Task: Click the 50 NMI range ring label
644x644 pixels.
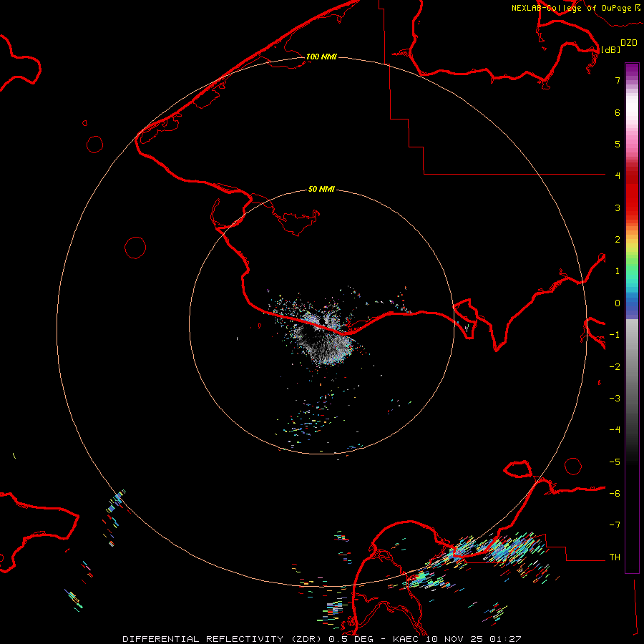Action: 321,189
